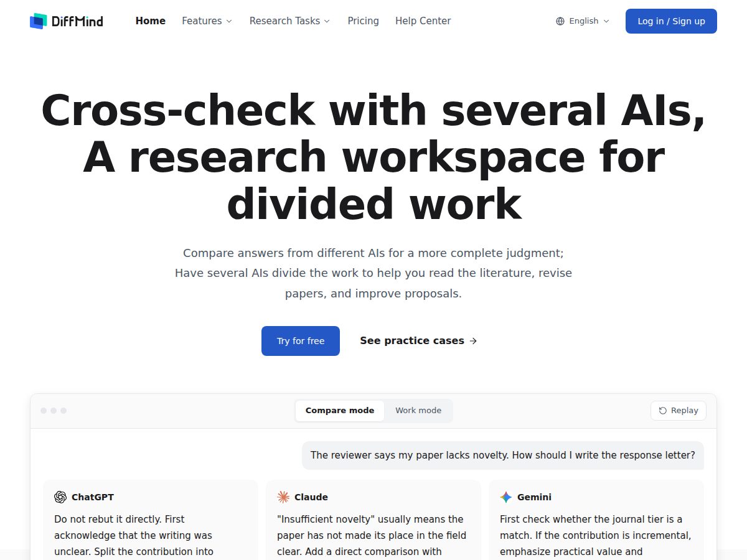Switch to Work mode
Image resolution: width=747 pixels, height=560 pixels.
point(418,411)
